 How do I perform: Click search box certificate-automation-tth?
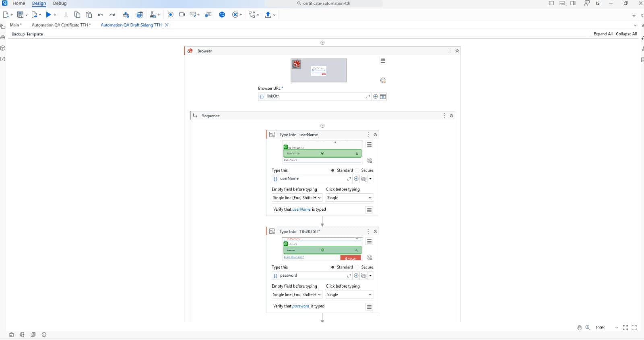coord(324,3)
